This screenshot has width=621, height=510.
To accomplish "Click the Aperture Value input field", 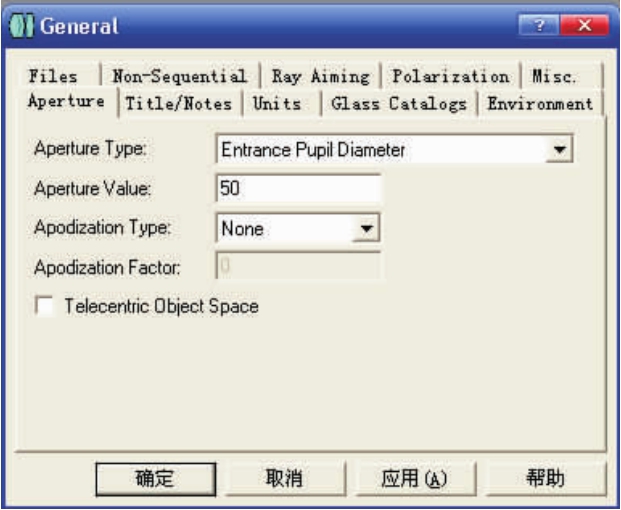I will pos(299,188).
